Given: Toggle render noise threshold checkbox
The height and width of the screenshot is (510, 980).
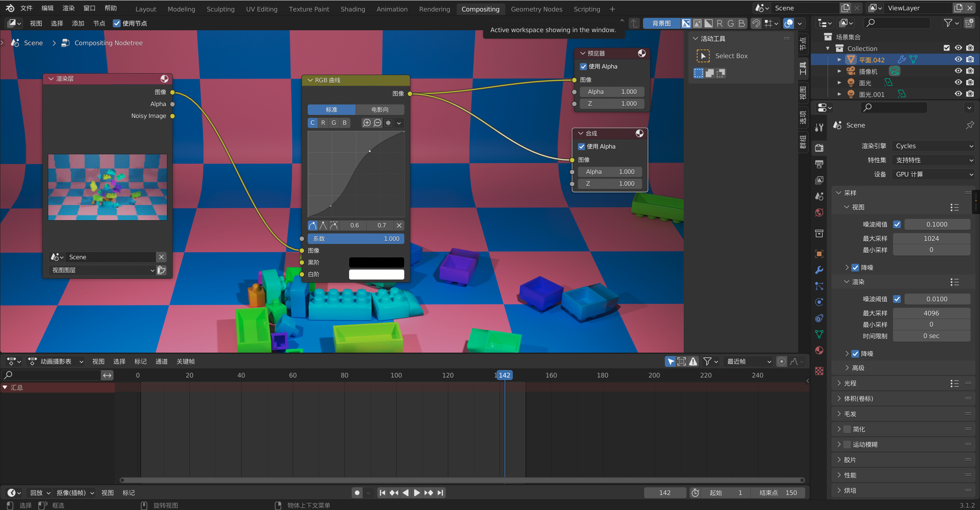Looking at the screenshot, I should point(897,299).
